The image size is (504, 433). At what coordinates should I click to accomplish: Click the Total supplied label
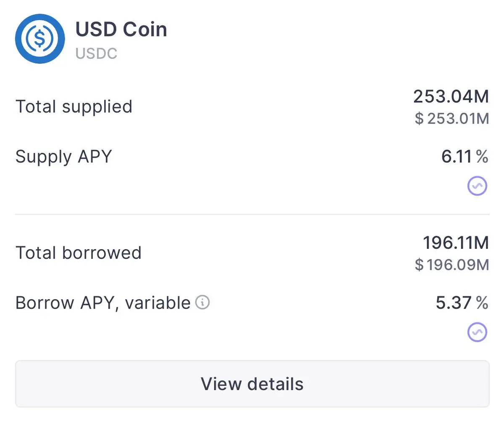click(74, 106)
